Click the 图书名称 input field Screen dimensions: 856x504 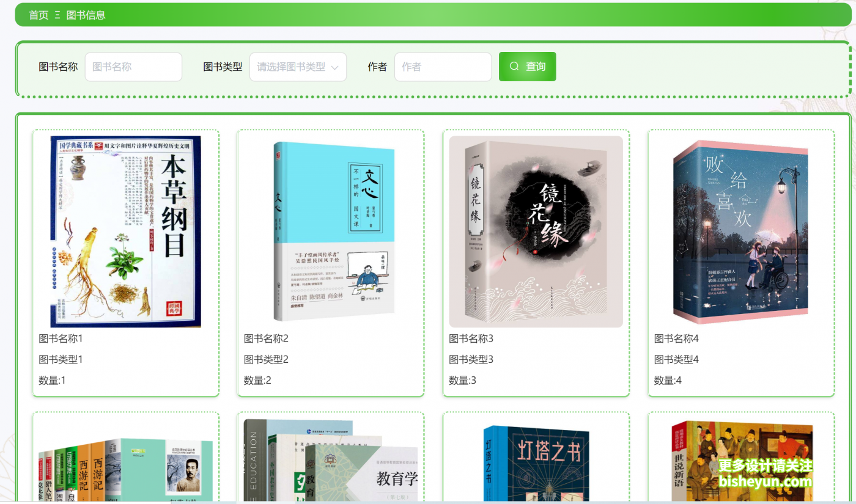(x=133, y=67)
